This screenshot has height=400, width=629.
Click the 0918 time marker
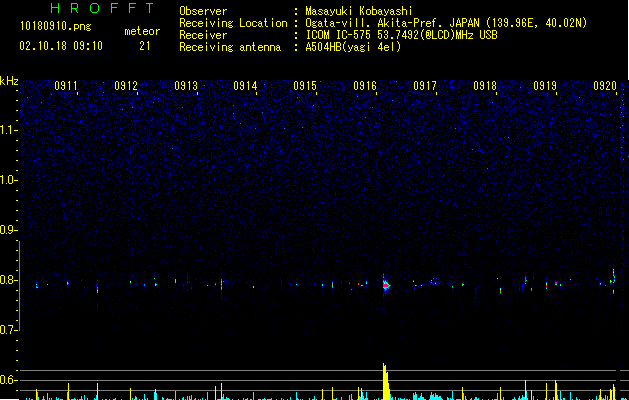click(485, 86)
